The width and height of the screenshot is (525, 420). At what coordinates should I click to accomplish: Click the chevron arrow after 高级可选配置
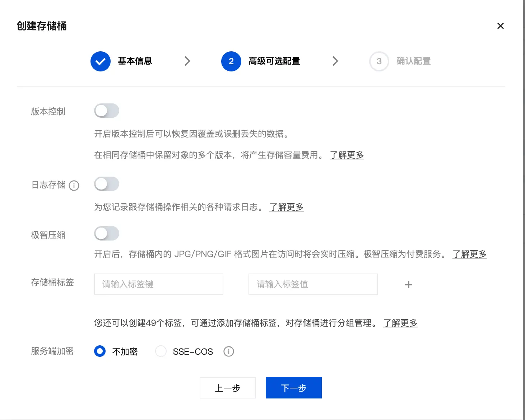click(x=335, y=61)
